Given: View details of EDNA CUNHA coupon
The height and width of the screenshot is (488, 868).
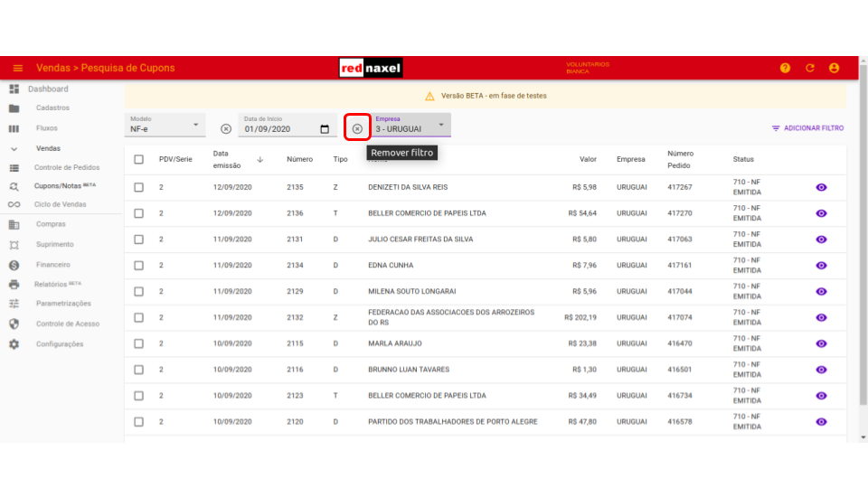Looking at the screenshot, I should tap(821, 265).
